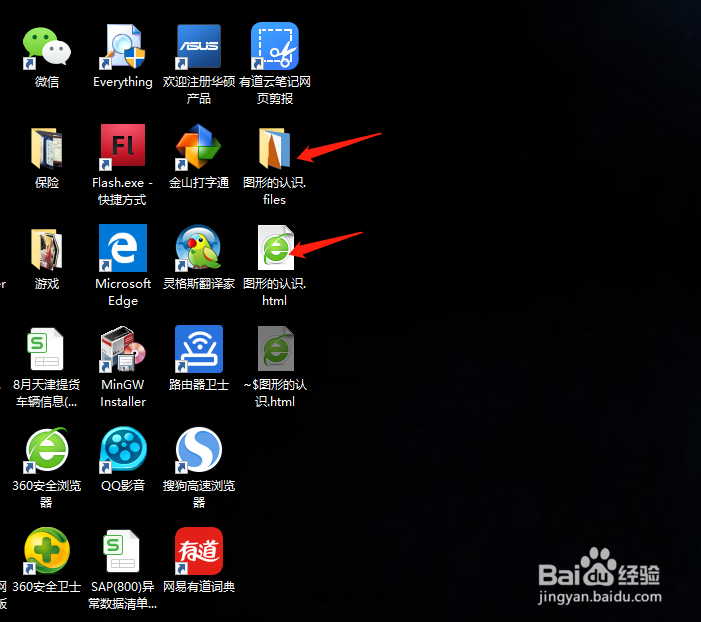Open the 灵格斯翻译家 parrot icon
Viewport: 701px width, 622px height.
point(198,248)
